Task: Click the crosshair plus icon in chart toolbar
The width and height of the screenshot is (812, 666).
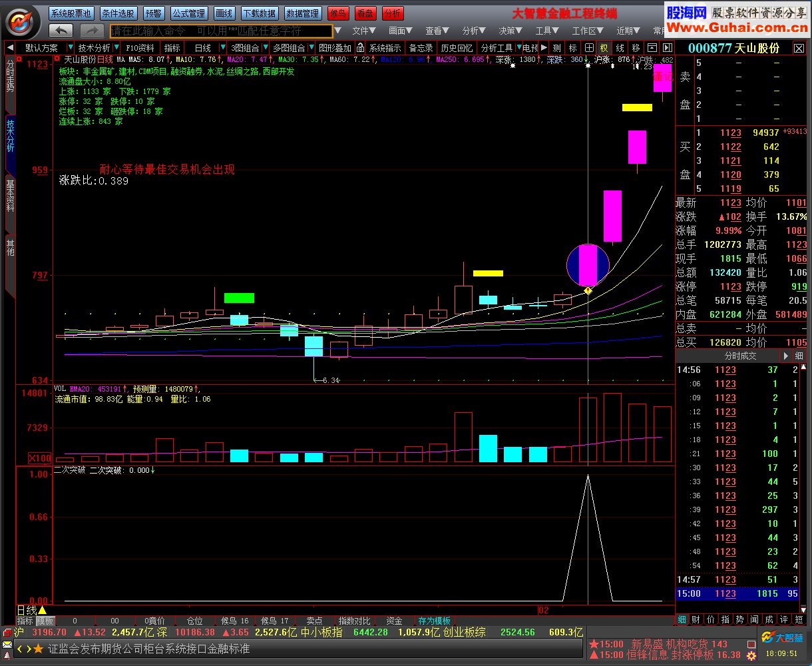Action: point(589,48)
